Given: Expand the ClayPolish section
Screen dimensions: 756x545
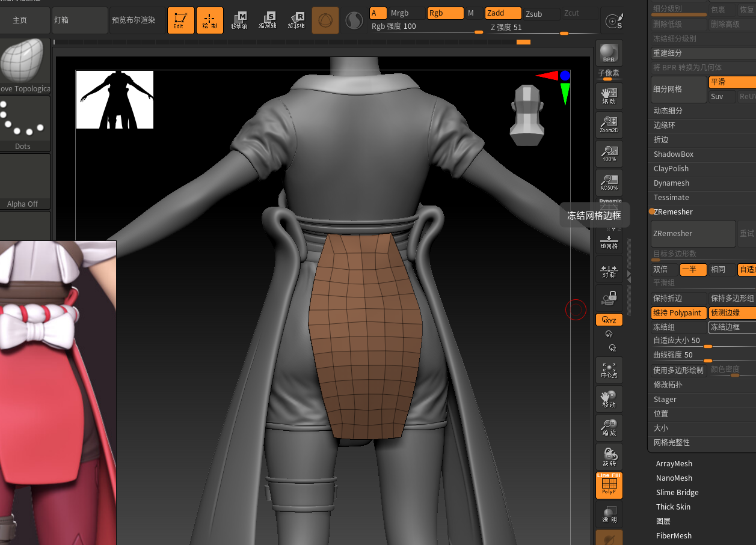Looking at the screenshot, I should (671, 169).
